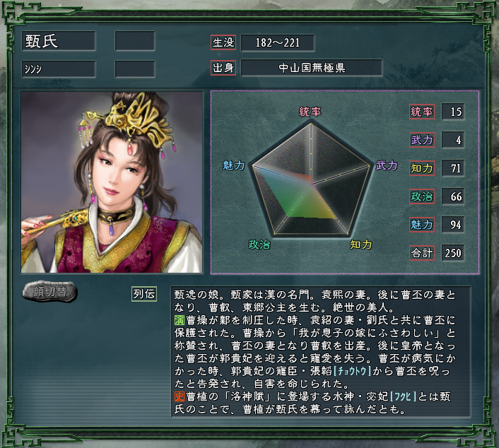Click the pentagon radar chart center
Image resolution: width=499 pixels, height=448 pixels.
pos(312,184)
